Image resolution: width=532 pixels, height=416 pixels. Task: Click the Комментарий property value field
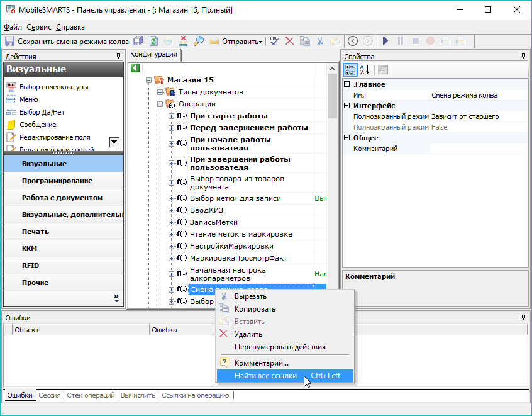click(x=479, y=149)
